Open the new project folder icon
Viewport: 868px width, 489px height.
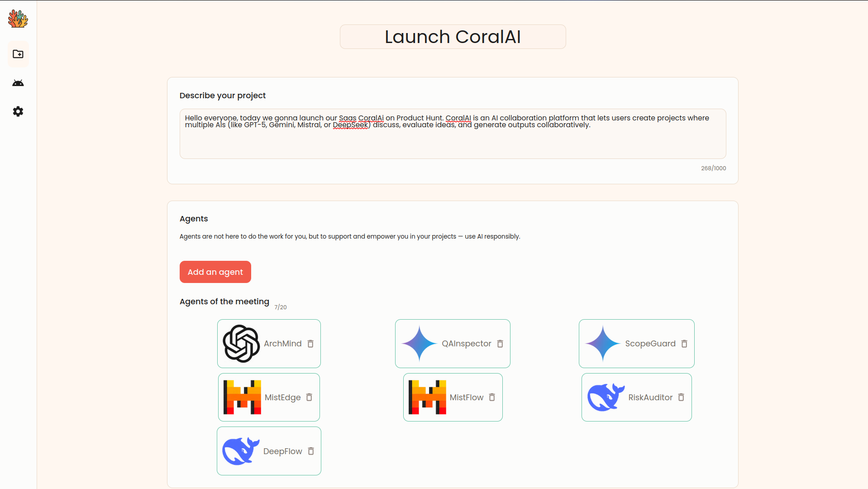tap(18, 54)
